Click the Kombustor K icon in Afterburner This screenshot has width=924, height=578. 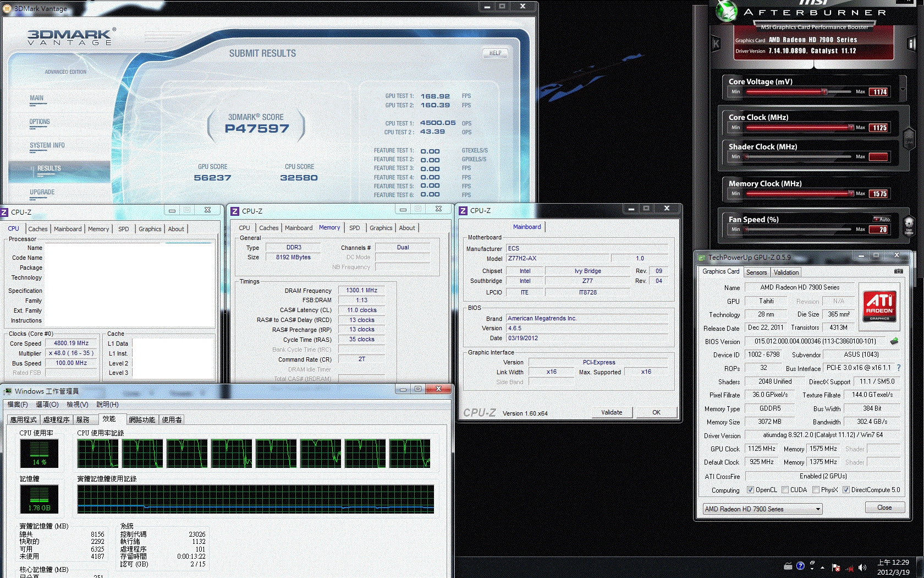716,43
